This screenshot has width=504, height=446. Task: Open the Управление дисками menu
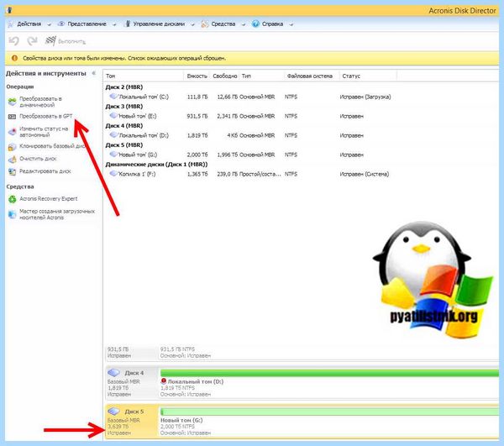pyautogui.click(x=159, y=24)
